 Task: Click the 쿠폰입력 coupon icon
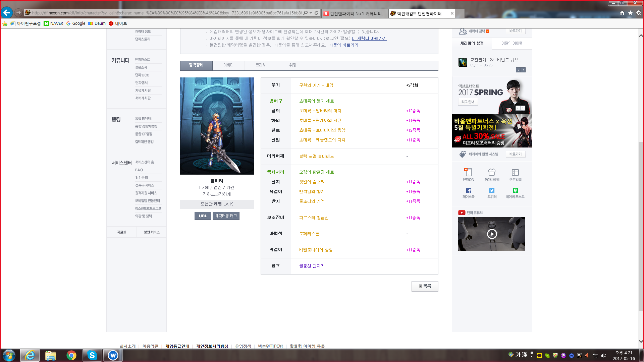pos(515,172)
